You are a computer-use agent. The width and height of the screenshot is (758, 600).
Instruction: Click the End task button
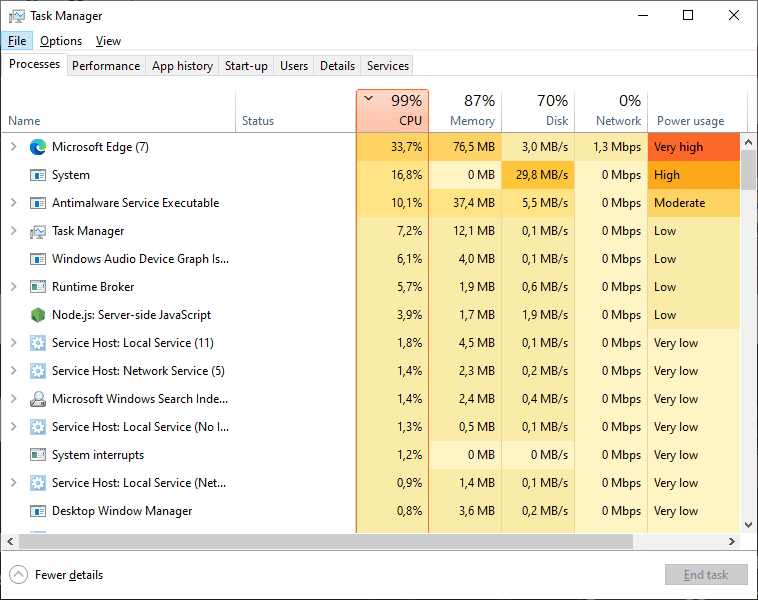[x=706, y=575]
